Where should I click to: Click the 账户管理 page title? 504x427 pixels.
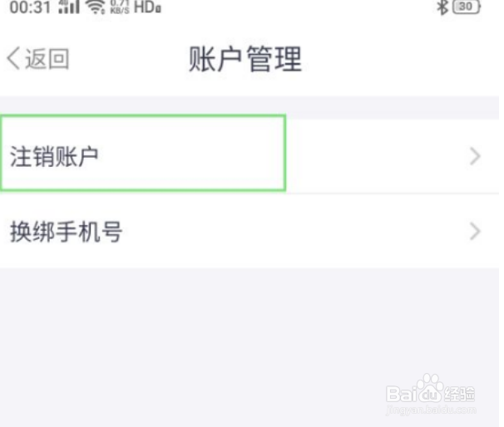click(245, 59)
